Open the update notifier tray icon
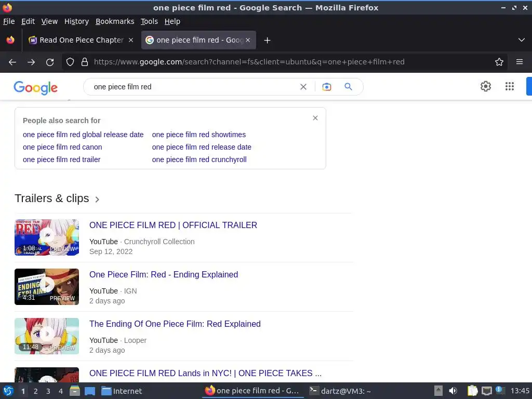Screen dimensions: 532x399 pos(499,390)
